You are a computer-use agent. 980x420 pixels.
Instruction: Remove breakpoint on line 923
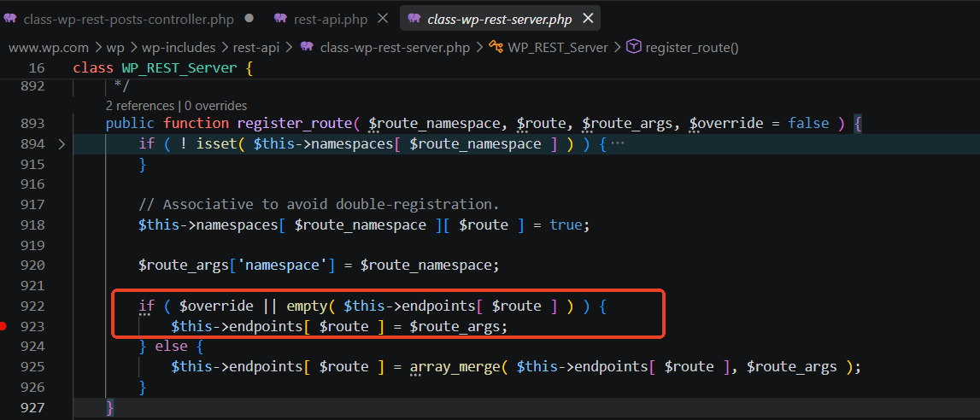coord(3,326)
